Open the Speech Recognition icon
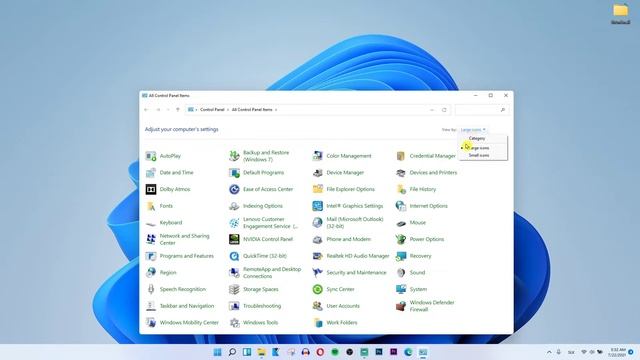The width and height of the screenshot is (640, 360). 151,289
